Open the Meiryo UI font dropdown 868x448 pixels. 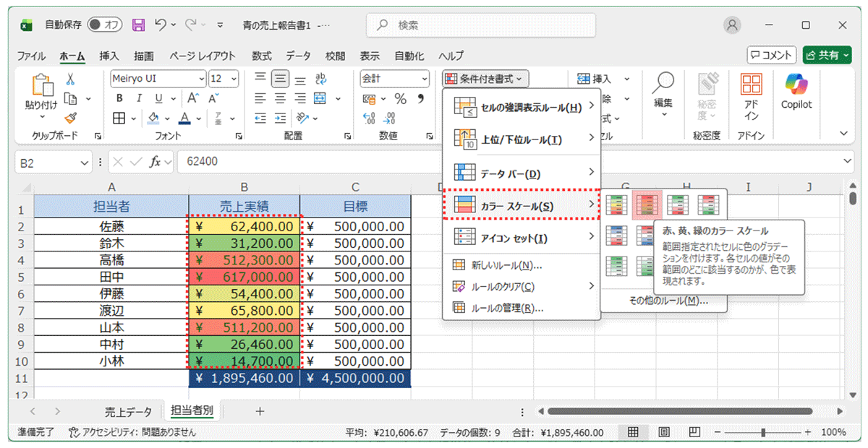coord(201,78)
